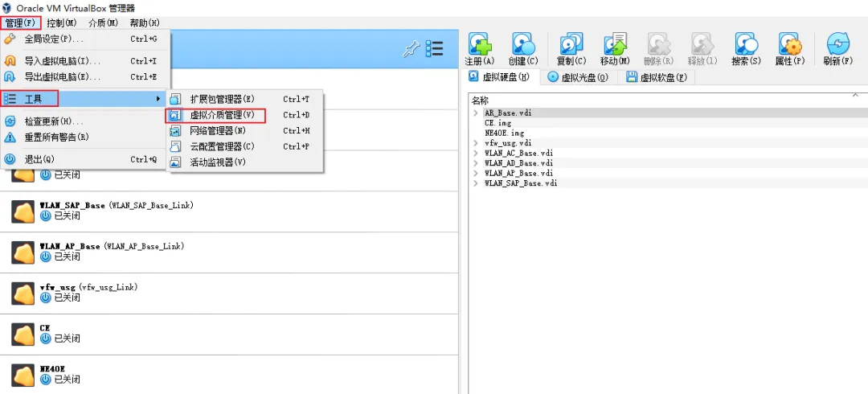Click the 刷新(F) refresh icon

click(838, 43)
